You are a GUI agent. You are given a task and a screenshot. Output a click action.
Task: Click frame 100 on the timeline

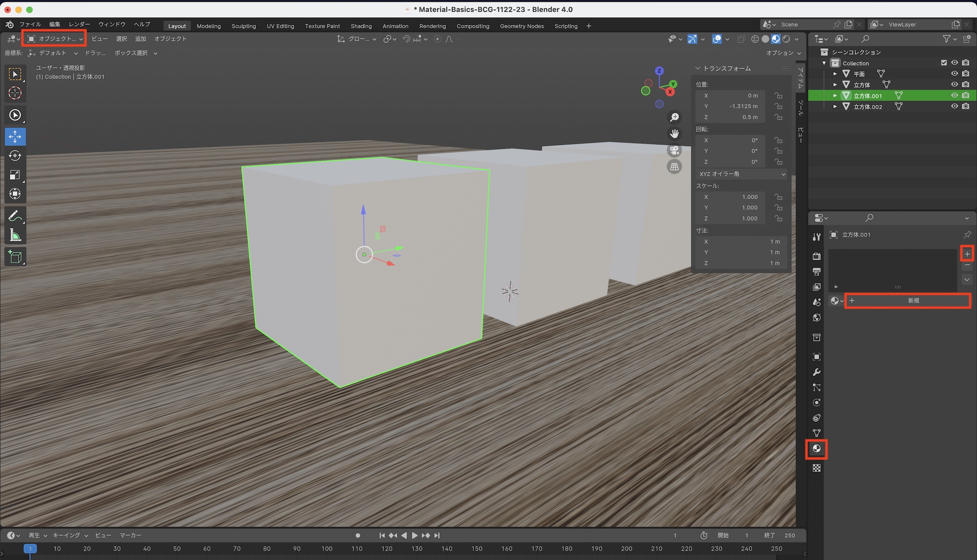pos(327,549)
